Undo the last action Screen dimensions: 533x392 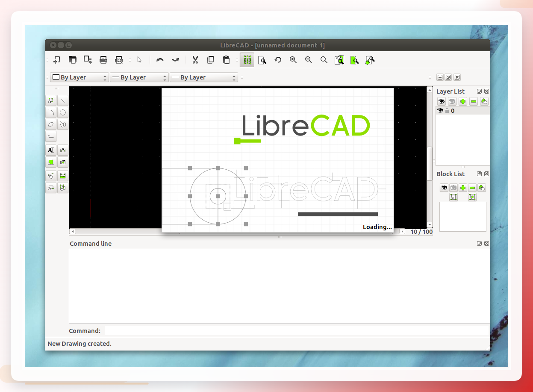point(160,60)
